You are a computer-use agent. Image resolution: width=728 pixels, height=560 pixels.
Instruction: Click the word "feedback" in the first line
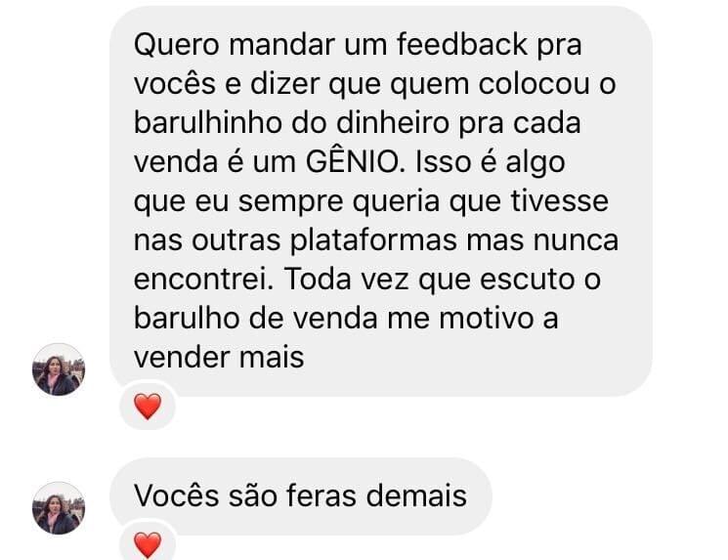(x=462, y=45)
